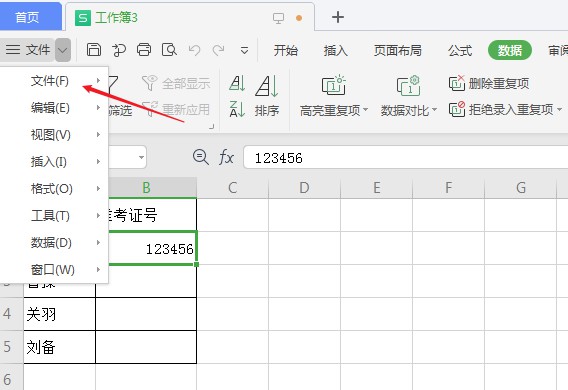This screenshot has height=390, width=568.
Task: Click the 高亮重复项 highlight duplicates icon
Action: pyautogui.click(x=334, y=85)
